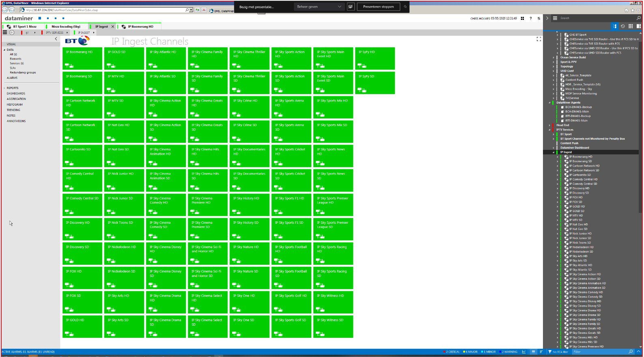
Task: Click the up/down arrows connection icon
Action: pos(539,18)
